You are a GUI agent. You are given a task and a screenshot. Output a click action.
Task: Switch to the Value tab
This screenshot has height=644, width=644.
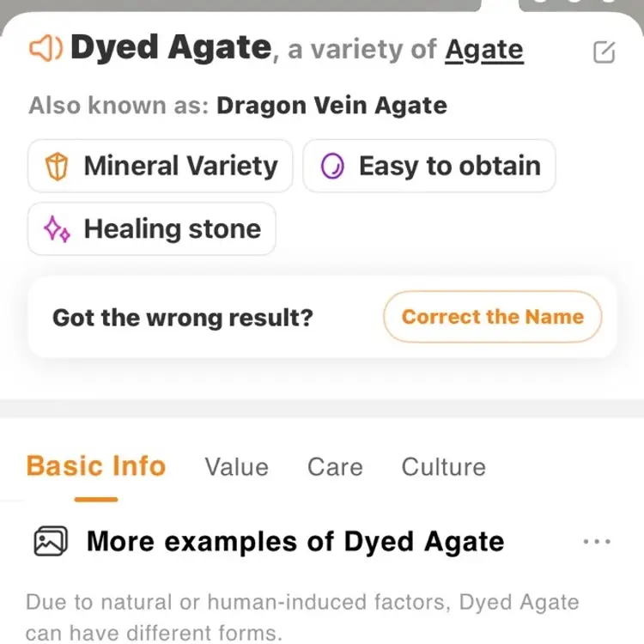(x=236, y=467)
